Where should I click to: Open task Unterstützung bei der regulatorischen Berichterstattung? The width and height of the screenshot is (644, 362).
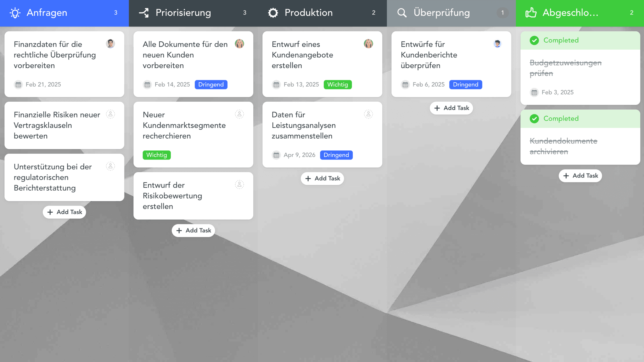point(53,177)
